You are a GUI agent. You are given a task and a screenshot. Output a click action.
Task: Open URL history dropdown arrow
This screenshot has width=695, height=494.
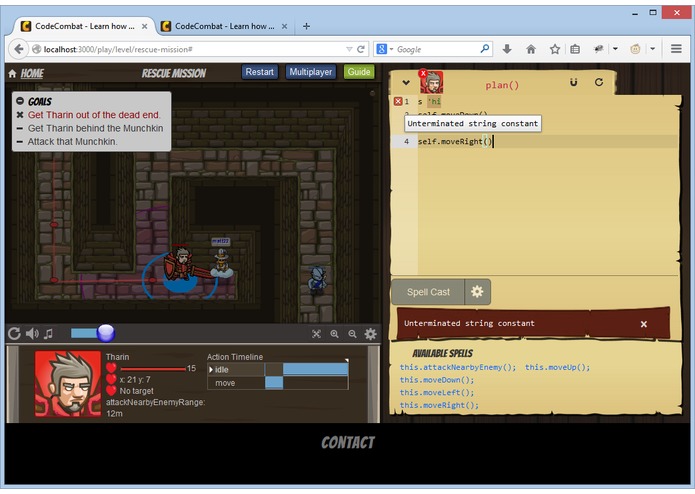pyautogui.click(x=349, y=49)
